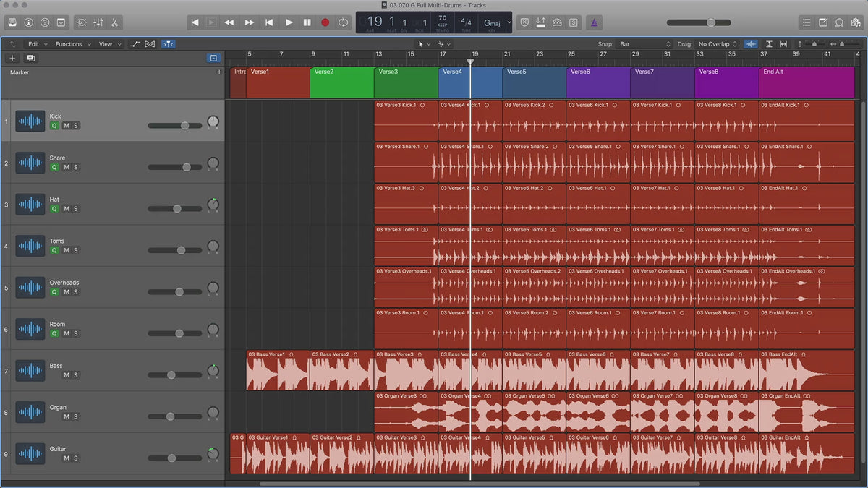Open the Note Pads icon
This screenshot has width=868, height=488.
click(823, 22)
